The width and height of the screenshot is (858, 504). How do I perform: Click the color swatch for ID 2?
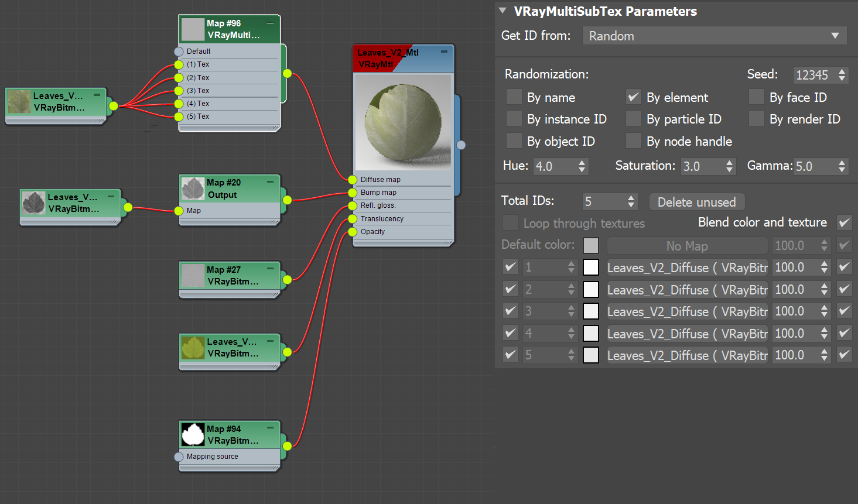pyautogui.click(x=590, y=289)
